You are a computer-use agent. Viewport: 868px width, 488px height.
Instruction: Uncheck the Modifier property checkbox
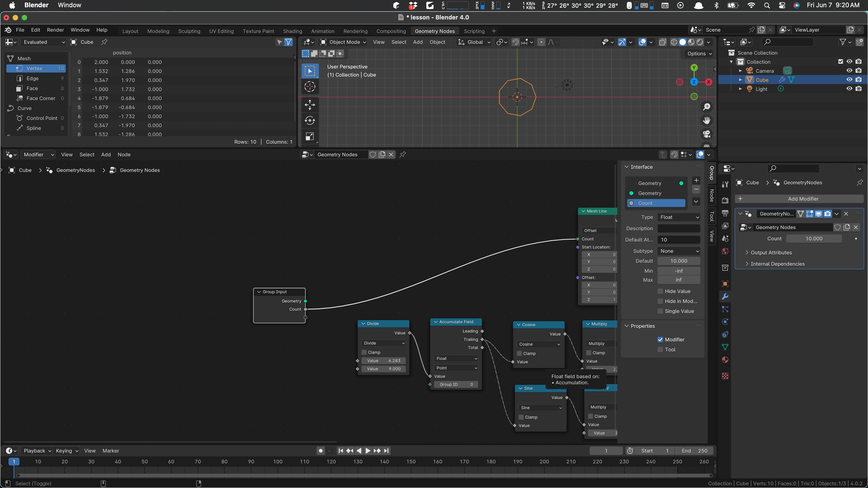[660, 340]
